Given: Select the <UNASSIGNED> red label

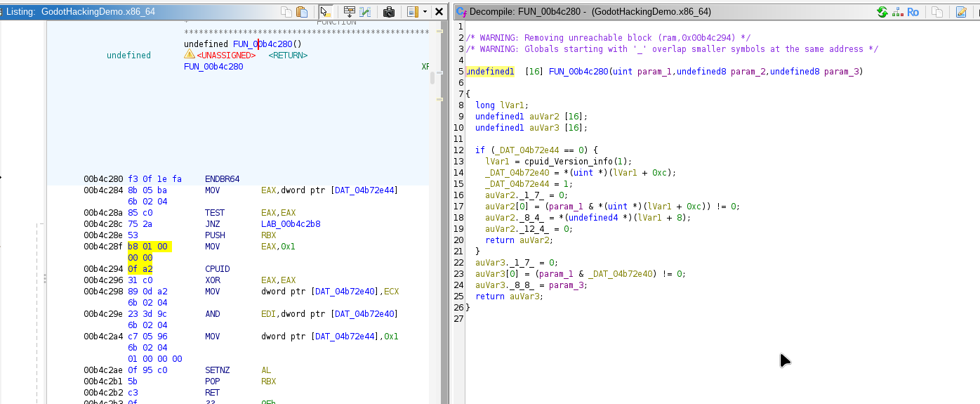Looking at the screenshot, I should [226, 56].
